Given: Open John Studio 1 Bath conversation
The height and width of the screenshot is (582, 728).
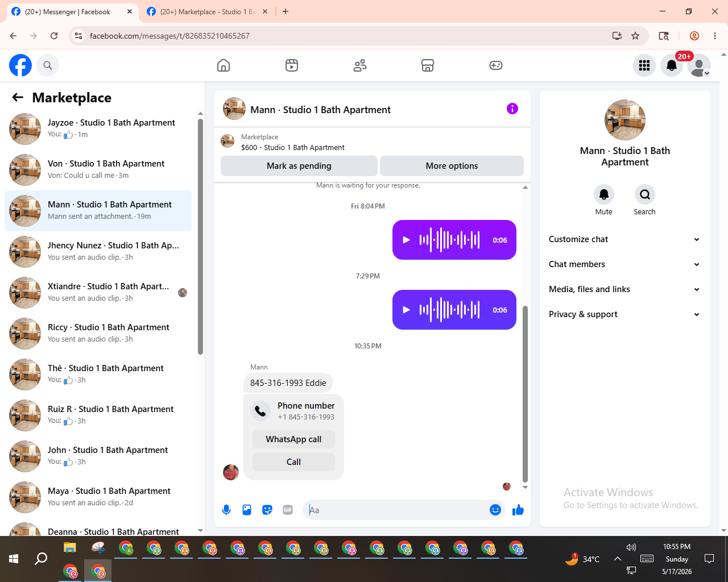Looking at the screenshot, I should [x=98, y=456].
